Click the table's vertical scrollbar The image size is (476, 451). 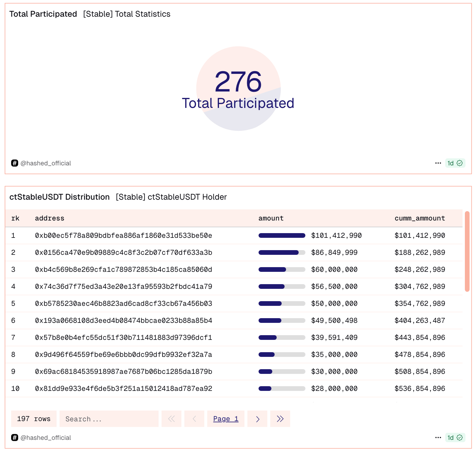coord(467,252)
